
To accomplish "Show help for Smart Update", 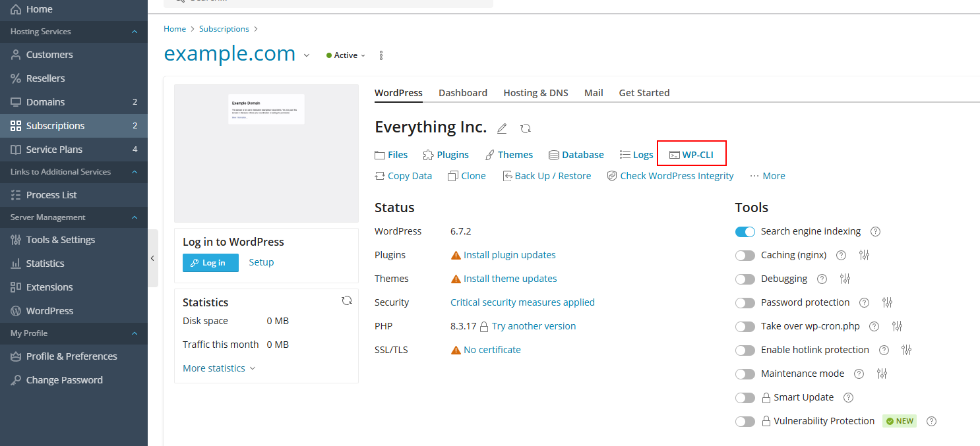I will pos(848,397).
